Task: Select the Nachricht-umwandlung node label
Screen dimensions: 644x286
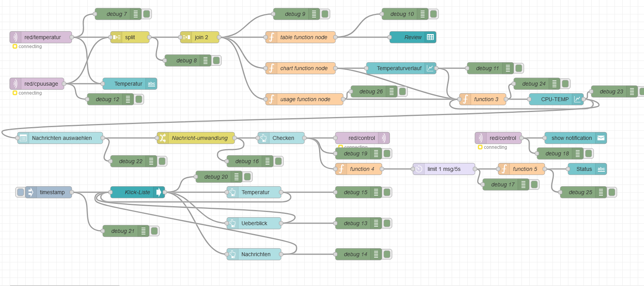Action: click(200, 138)
